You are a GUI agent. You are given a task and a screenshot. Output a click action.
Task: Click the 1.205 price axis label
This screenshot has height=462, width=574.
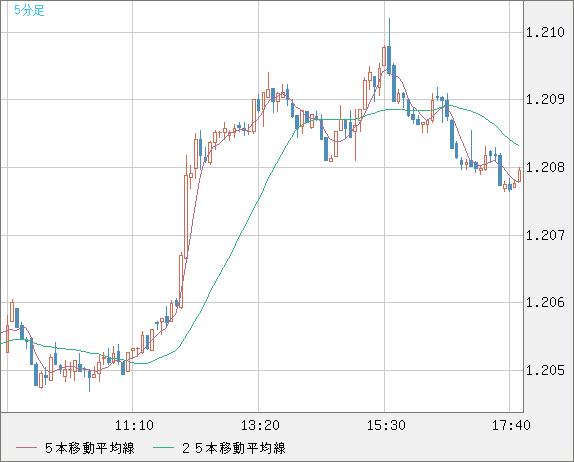[545, 370]
